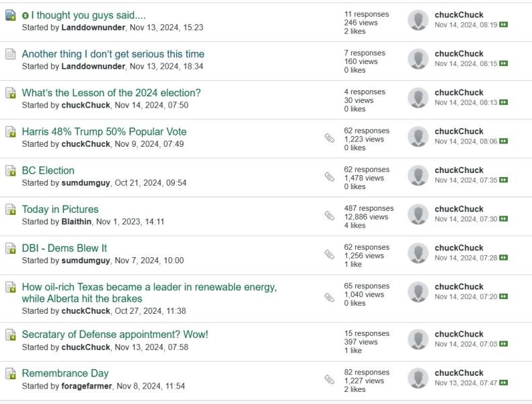Click the go-to-last-post arrow for Remembrance Day
This screenshot has width=532, height=404.
504,383
